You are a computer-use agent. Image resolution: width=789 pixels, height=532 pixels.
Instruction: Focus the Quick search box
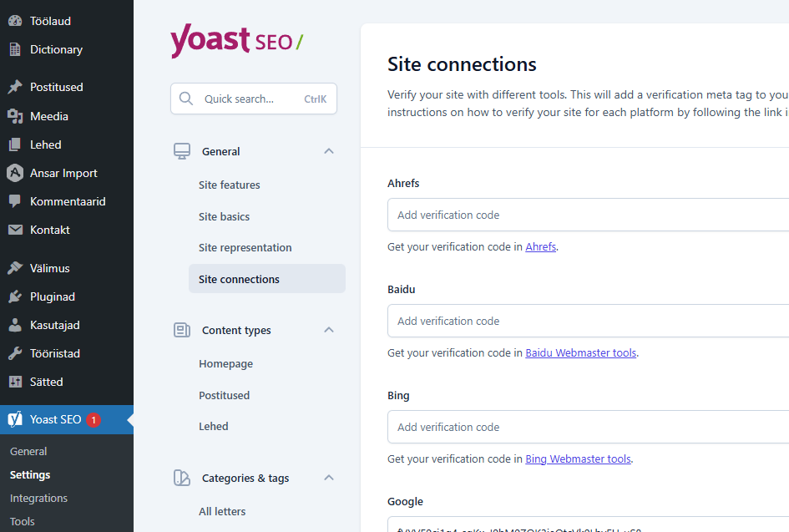click(x=250, y=99)
